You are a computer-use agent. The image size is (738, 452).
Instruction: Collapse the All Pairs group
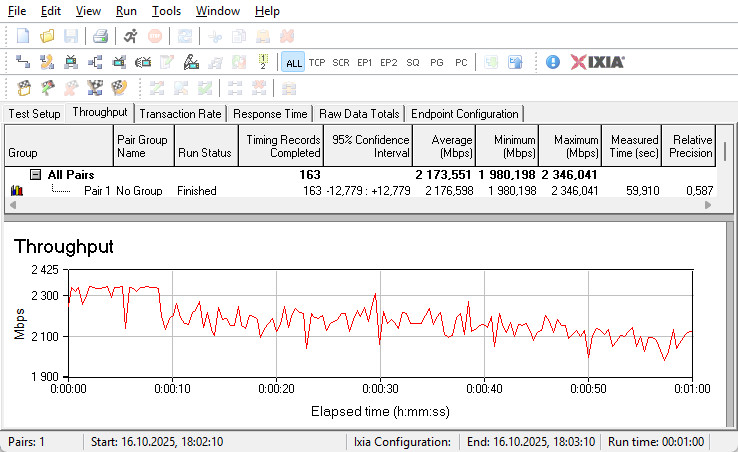35,175
